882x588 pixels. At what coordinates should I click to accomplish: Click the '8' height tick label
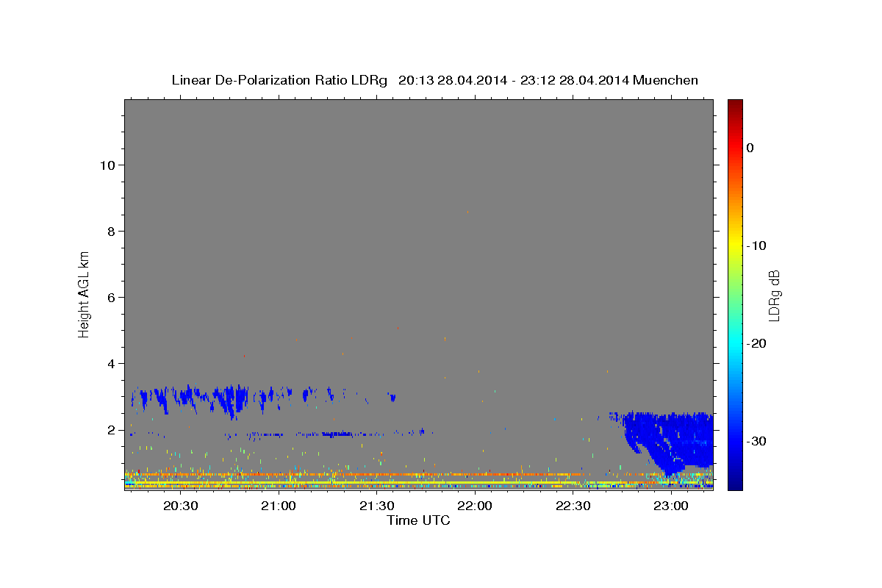coord(112,231)
